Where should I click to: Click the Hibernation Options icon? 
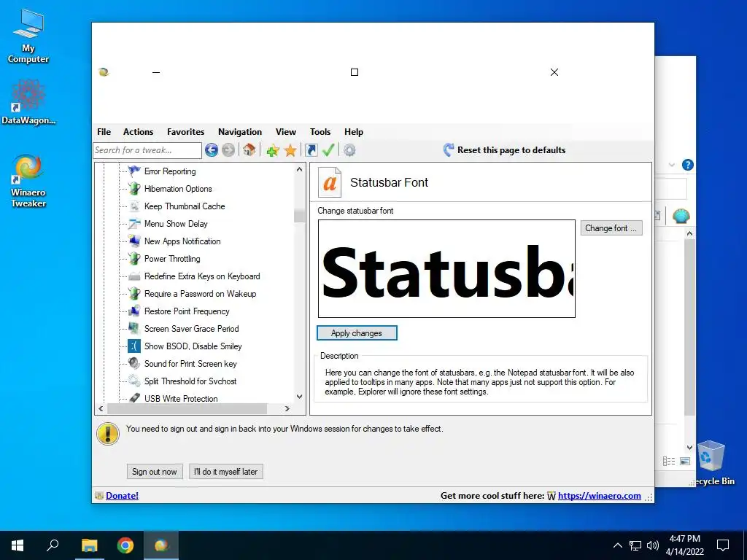(x=134, y=189)
